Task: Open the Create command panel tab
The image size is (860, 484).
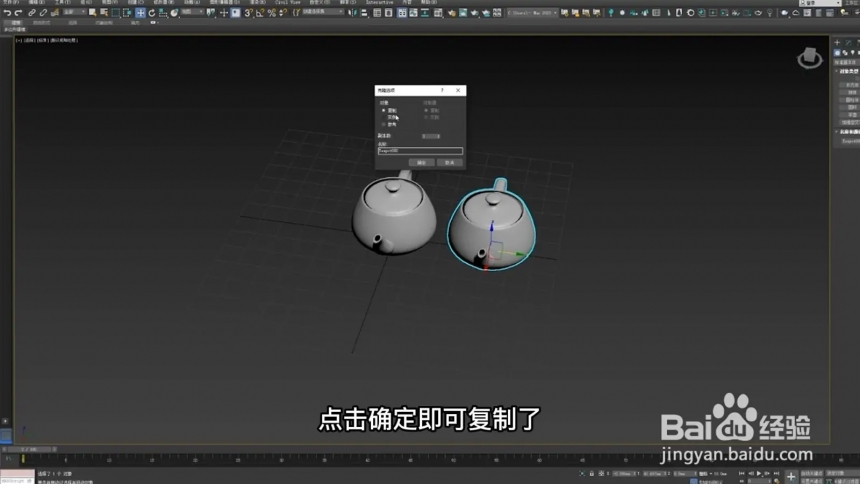Action: (837, 42)
